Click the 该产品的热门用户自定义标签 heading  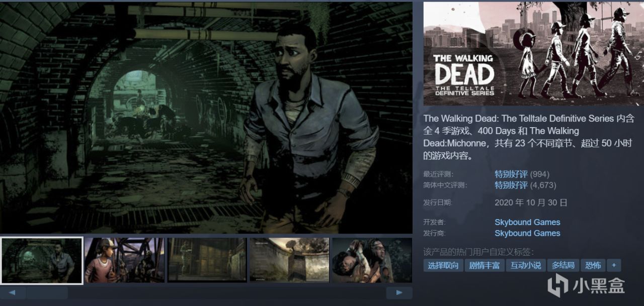tap(478, 252)
